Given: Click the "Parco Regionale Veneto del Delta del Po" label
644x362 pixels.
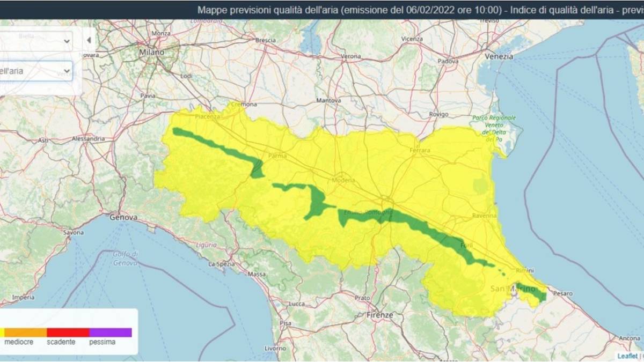Looking at the screenshot, I should pyautogui.click(x=494, y=128).
